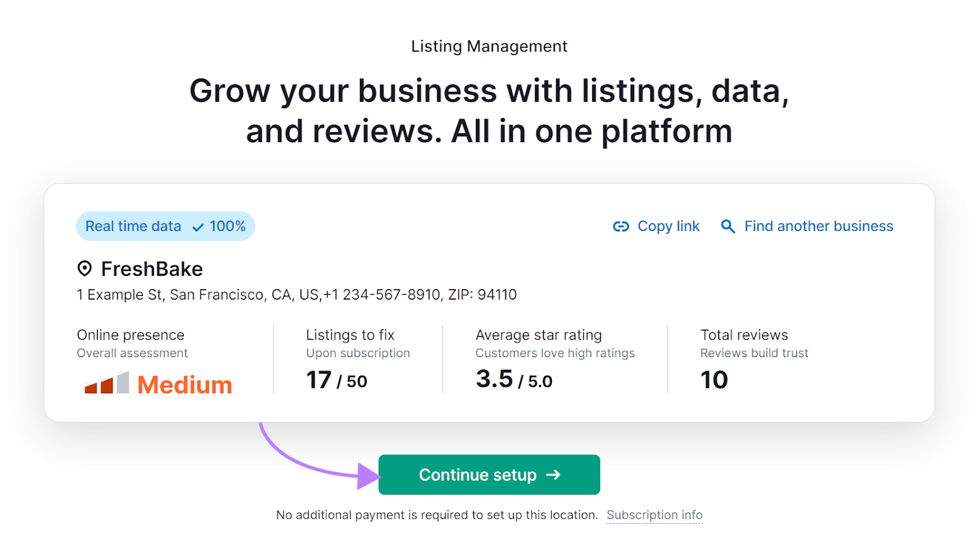Image resolution: width=980 pixels, height=560 pixels.
Task: Click the Continue setup button
Action: point(489,475)
